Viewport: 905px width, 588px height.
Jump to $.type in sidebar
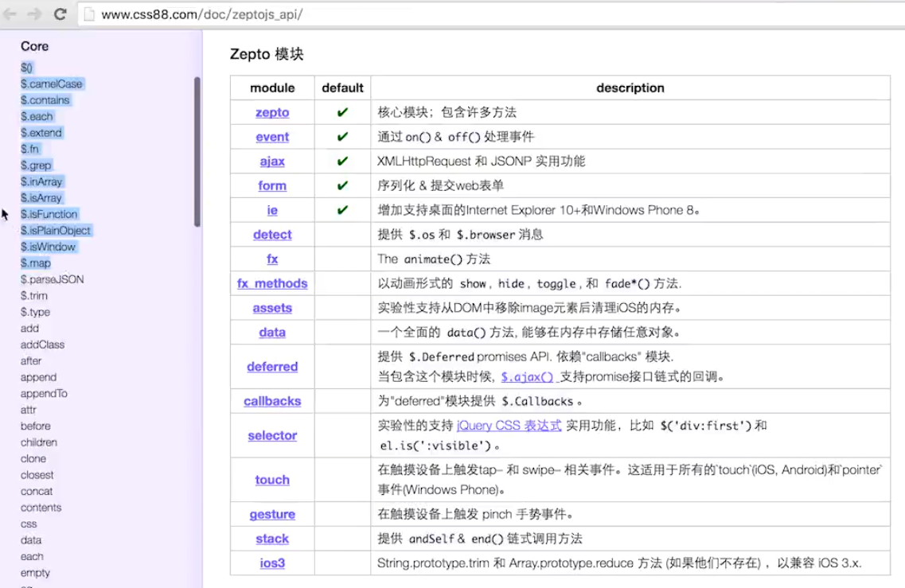click(35, 312)
